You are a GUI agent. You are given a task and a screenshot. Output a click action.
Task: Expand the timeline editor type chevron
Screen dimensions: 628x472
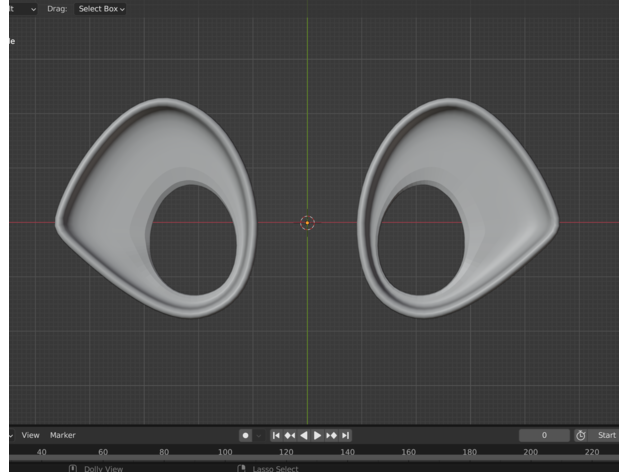pos(11,436)
